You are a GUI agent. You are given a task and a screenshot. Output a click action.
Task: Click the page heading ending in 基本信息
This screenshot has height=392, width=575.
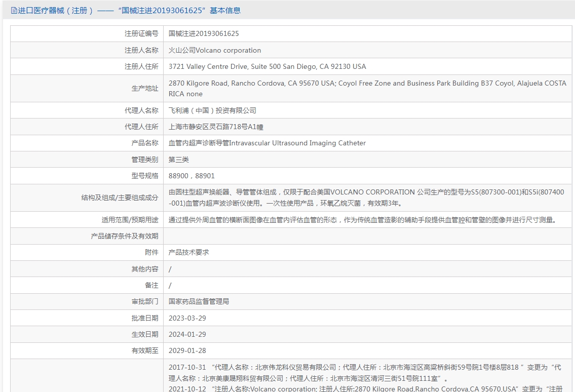click(129, 11)
